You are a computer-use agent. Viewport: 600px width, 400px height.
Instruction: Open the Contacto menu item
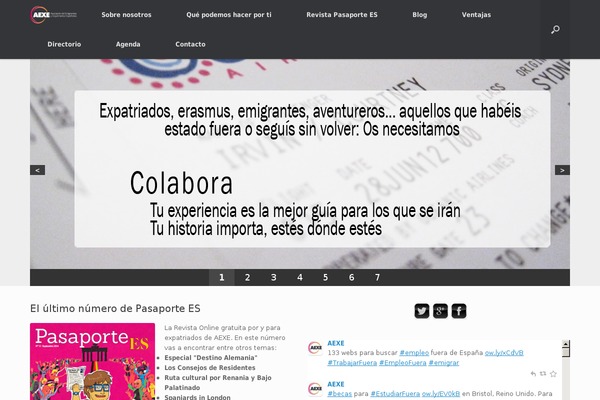tap(190, 44)
